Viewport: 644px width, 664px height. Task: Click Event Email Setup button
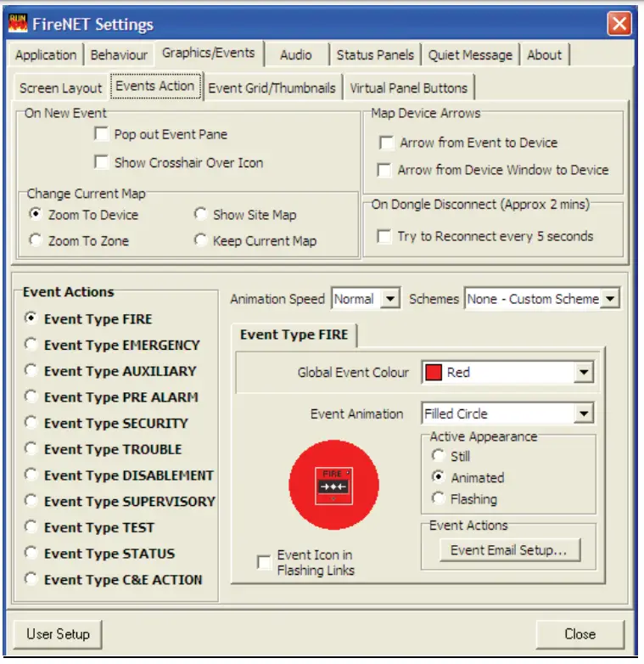[509, 550]
